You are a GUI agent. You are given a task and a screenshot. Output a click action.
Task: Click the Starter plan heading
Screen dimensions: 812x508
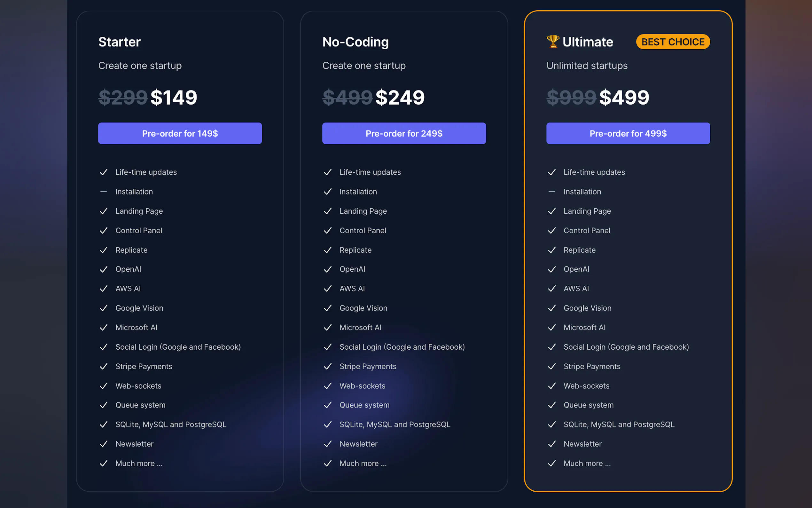[119, 42]
